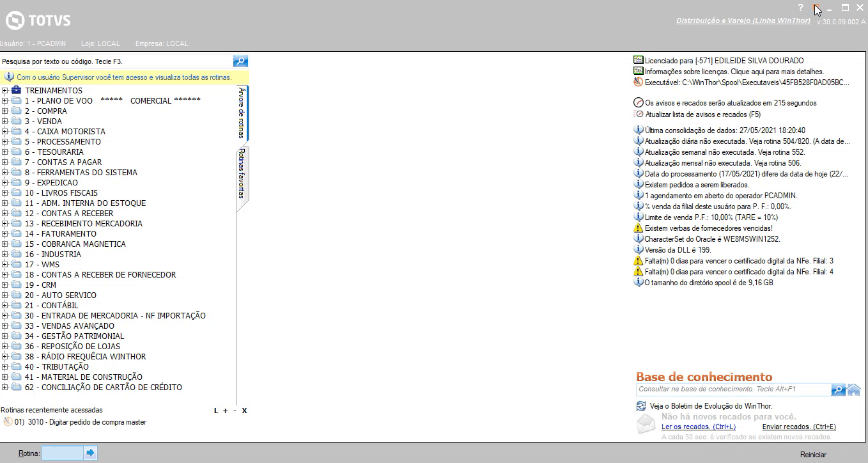Click the info icon on the Supervisor notice
Screen dimensions: 868x463
(9, 77)
